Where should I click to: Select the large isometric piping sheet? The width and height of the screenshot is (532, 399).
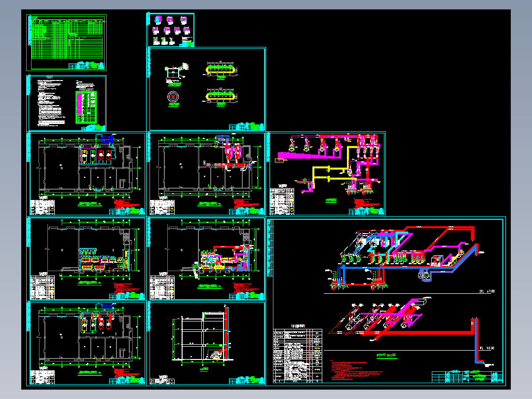pos(386,301)
